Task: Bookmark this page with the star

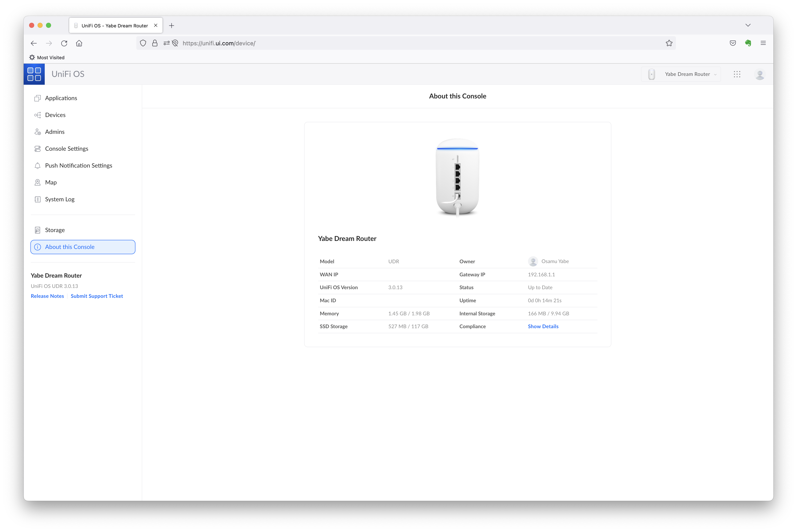Action: click(669, 43)
